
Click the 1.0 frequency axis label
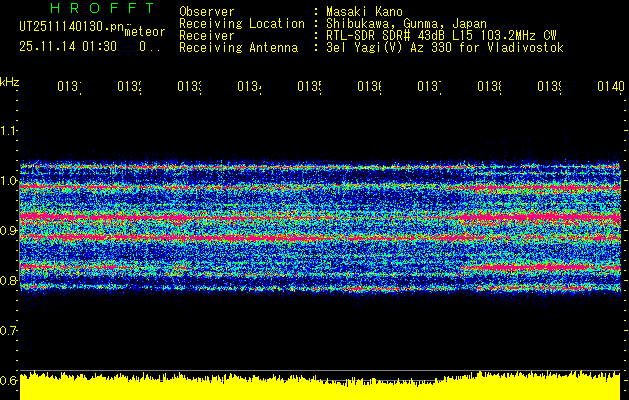pos(8,181)
